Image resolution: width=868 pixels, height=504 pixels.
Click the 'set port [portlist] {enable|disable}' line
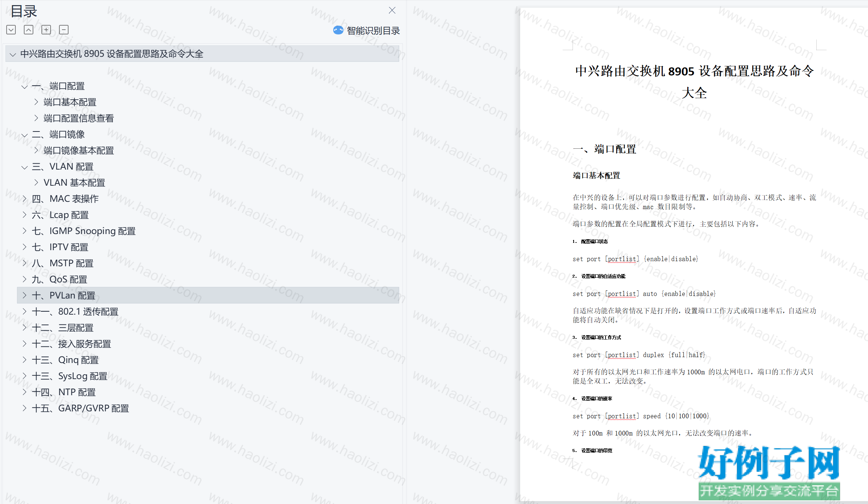(635, 259)
